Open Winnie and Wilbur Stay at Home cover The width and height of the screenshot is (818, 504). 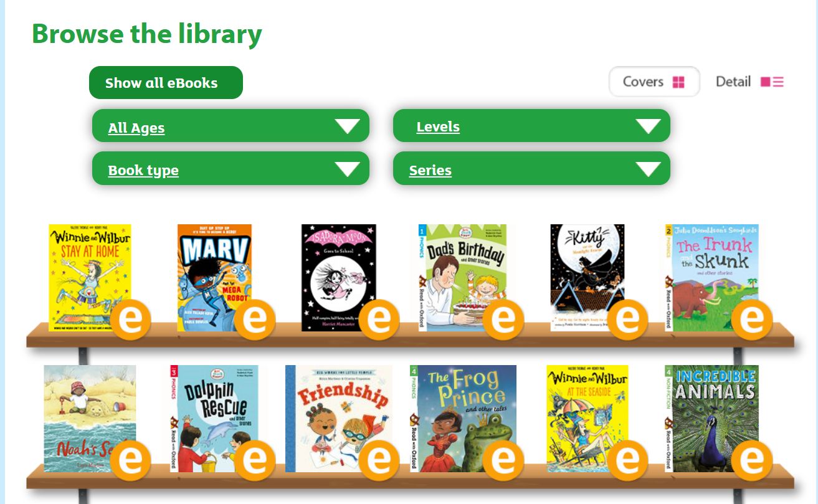[86, 268]
